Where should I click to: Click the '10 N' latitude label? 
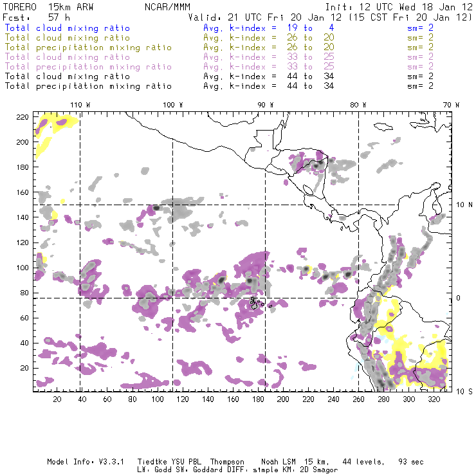pos(464,205)
